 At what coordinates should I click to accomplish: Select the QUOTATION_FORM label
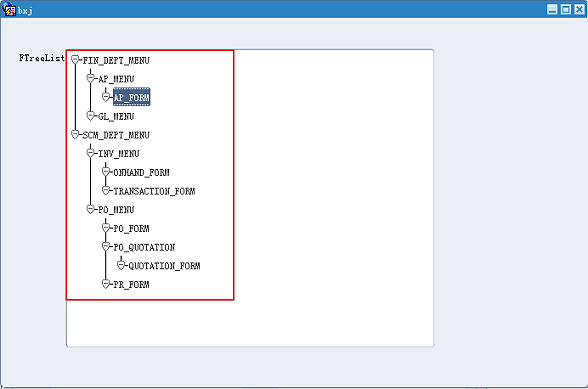(x=164, y=266)
